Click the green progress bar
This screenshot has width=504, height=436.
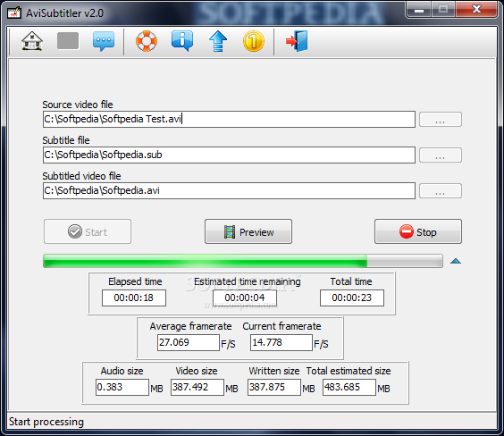click(243, 261)
